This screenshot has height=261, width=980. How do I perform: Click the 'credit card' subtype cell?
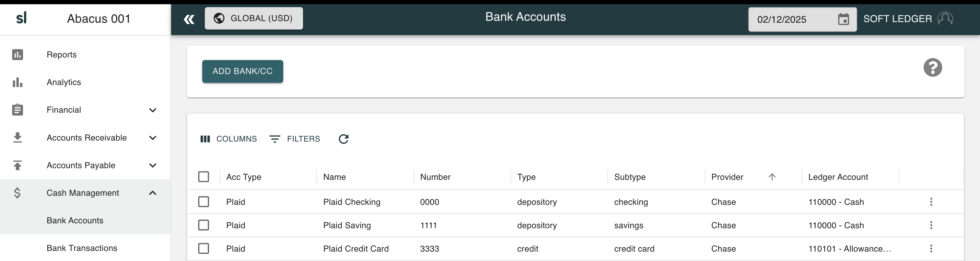pyautogui.click(x=634, y=249)
